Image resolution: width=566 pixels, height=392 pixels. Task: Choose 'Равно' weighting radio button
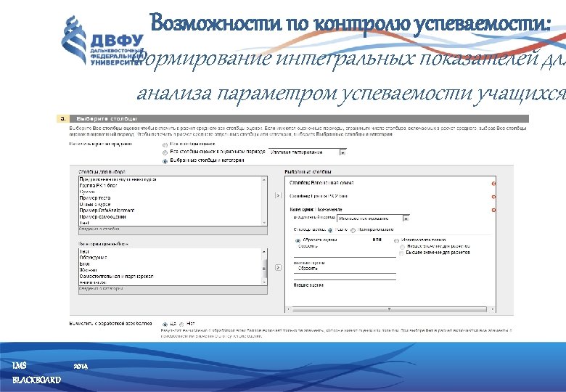tap(330, 230)
